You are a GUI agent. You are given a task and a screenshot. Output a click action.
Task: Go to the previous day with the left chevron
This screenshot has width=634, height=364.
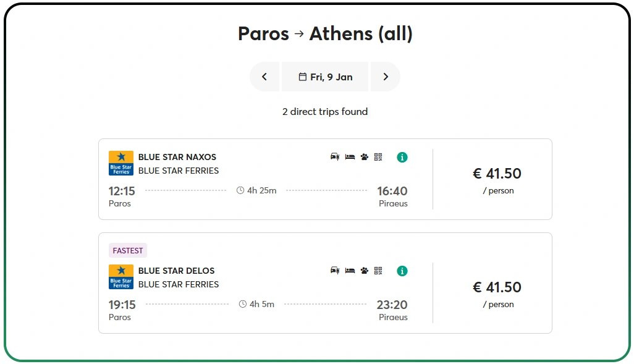point(264,77)
